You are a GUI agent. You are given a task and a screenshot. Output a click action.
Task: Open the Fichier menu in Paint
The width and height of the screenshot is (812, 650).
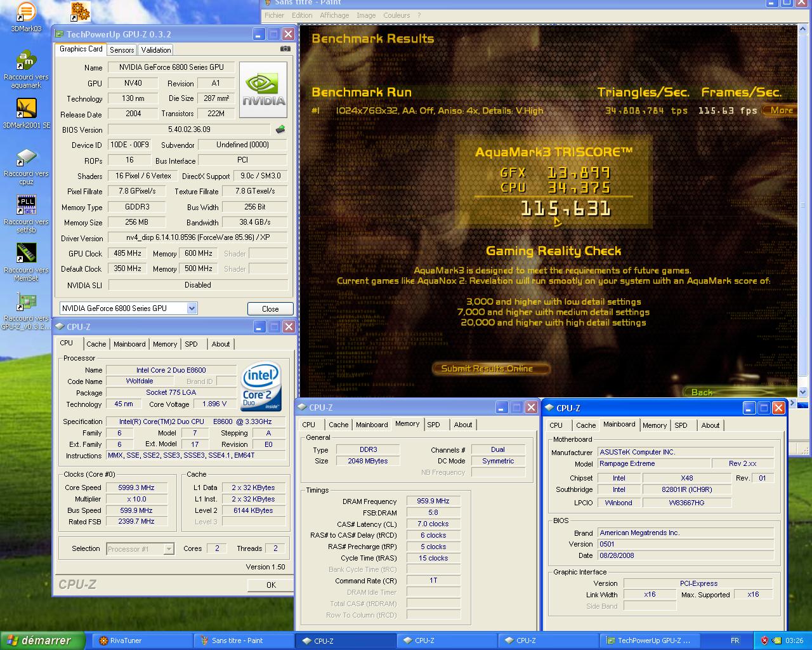(275, 15)
